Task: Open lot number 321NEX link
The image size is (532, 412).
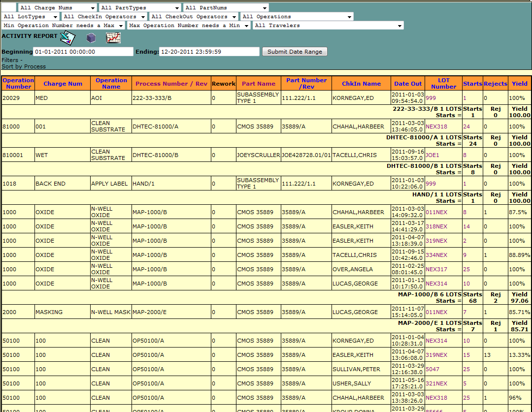Action: coord(436,383)
